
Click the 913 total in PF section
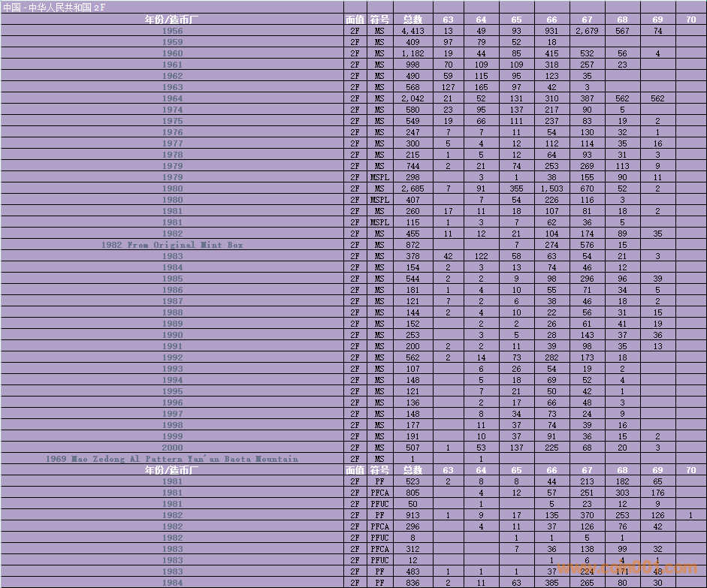412,515
